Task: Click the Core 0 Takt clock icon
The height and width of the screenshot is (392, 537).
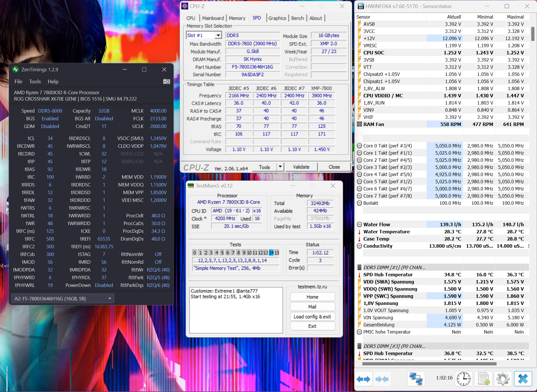Action: [x=359, y=146]
